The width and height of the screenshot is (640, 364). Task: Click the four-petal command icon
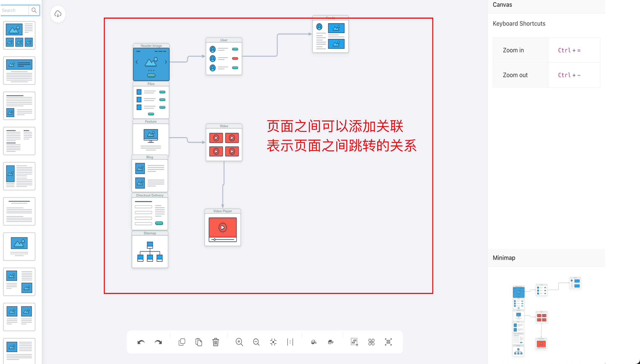point(371,342)
